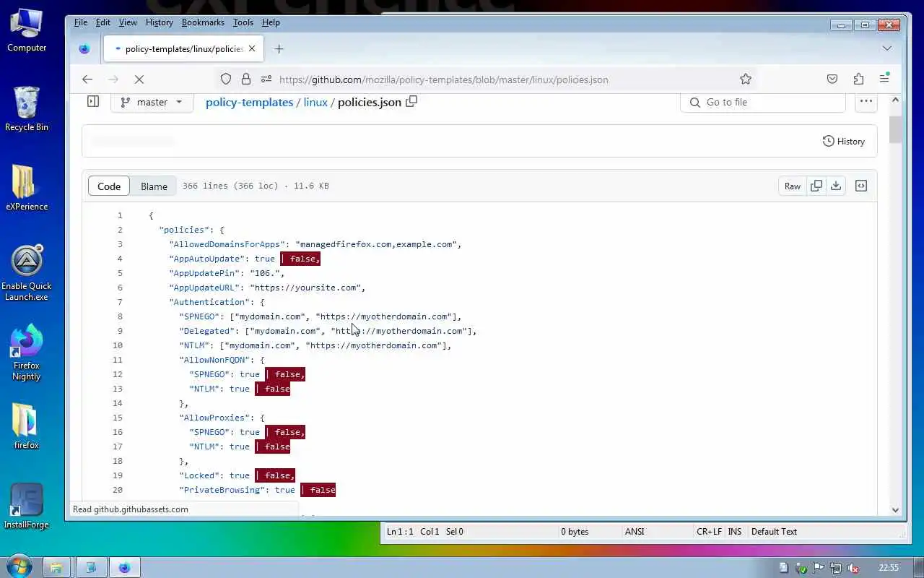The width and height of the screenshot is (924, 578).
Task: Open the master branch dropdown
Action: coord(152,102)
